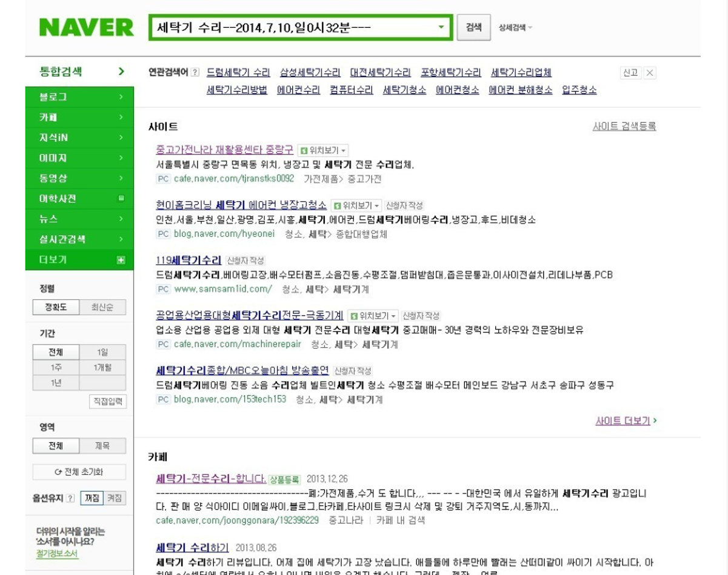Turn 옵션유지 to 꺼짐
The image size is (728, 575).
point(92,498)
